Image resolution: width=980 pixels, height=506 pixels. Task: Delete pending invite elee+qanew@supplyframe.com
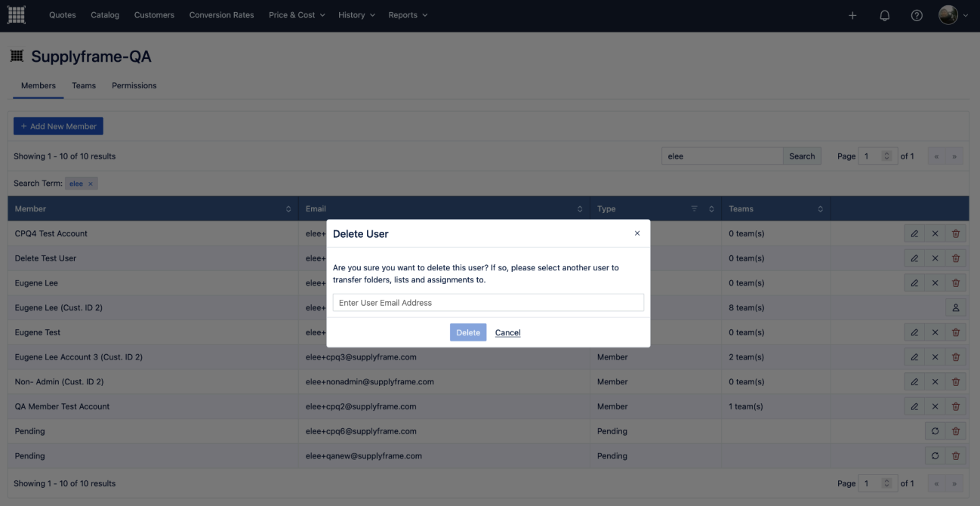coord(956,456)
